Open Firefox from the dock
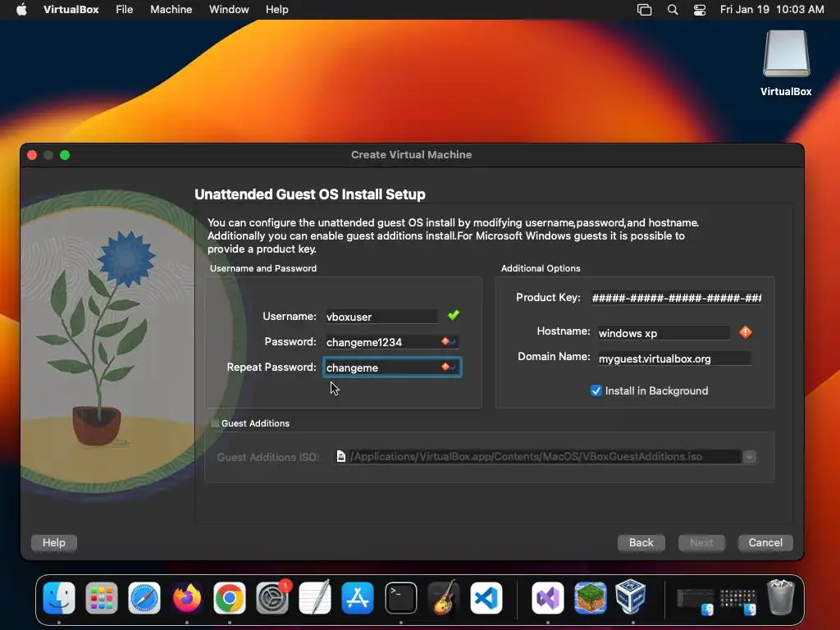Image resolution: width=840 pixels, height=630 pixels. pos(187,598)
